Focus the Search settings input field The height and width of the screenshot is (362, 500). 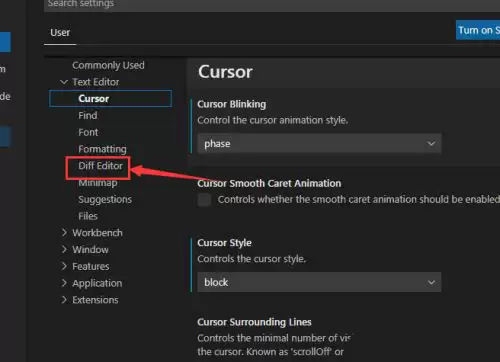272,5
